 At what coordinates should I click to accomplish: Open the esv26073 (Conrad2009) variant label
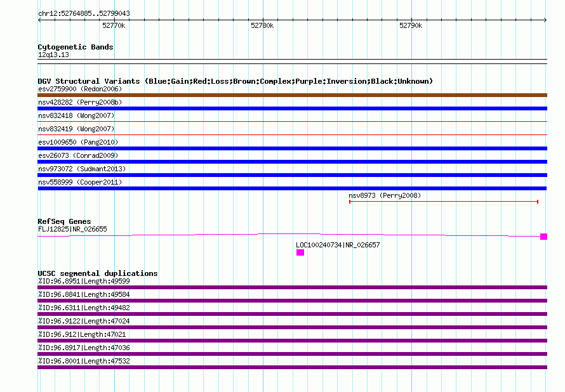[78, 155]
